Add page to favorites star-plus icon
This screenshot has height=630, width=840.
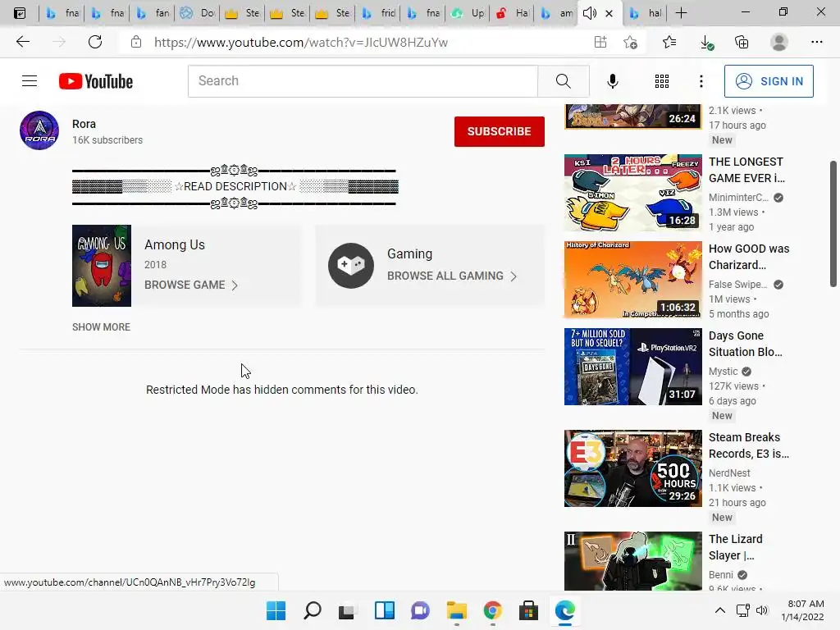631,42
